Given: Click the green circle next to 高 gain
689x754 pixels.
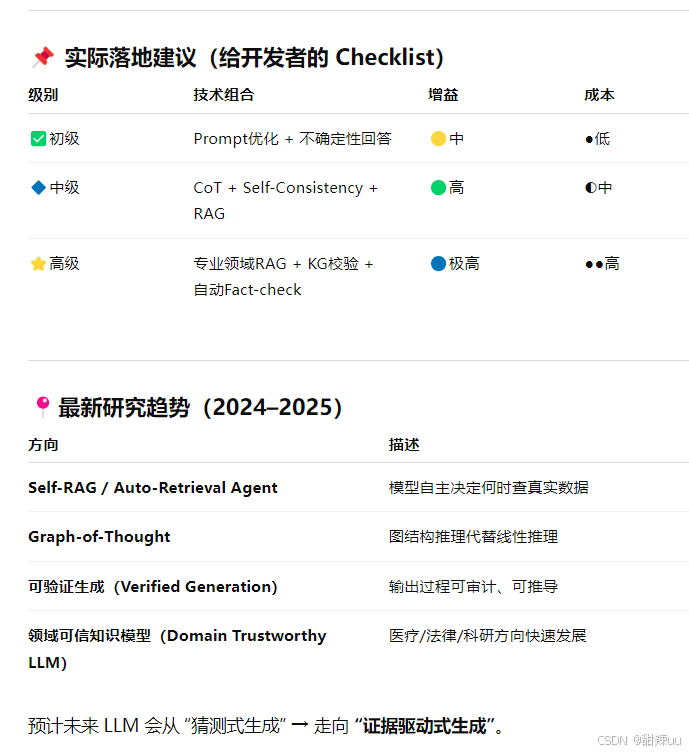Looking at the screenshot, I should point(438,188).
